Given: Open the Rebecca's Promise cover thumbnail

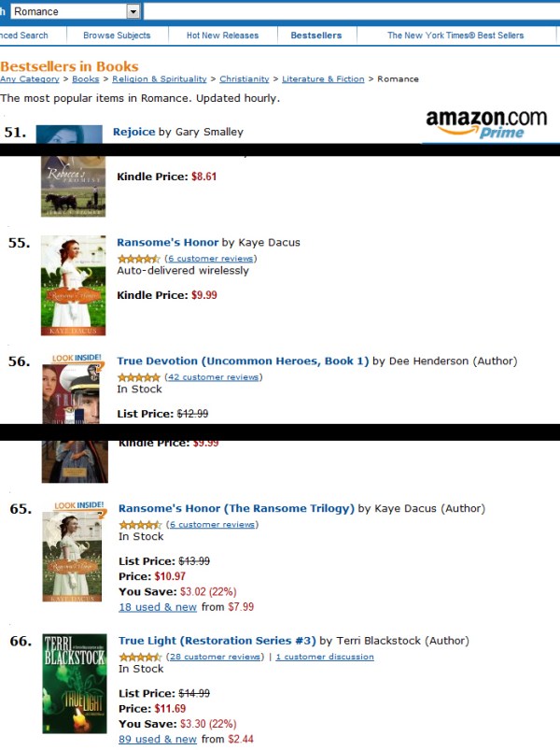Looking at the screenshot, I should [x=73, y=187].
